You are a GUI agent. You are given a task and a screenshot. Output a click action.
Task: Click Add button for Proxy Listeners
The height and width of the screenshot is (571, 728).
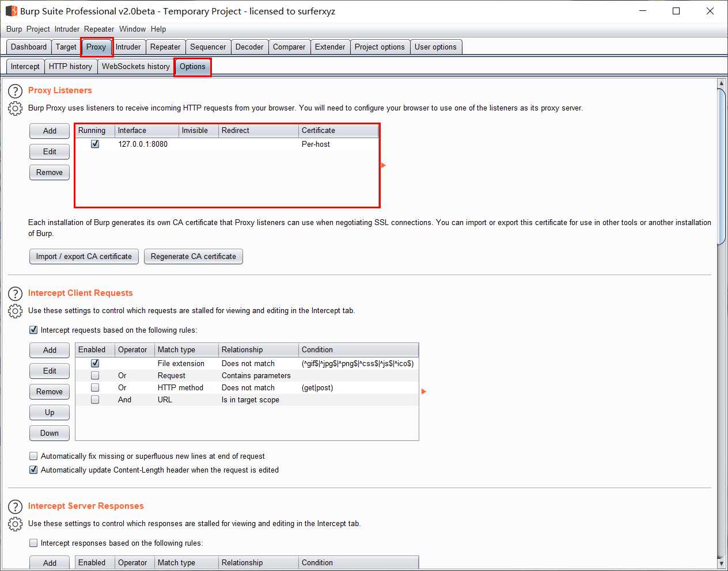pyautogui.click(x=50, y=131)
